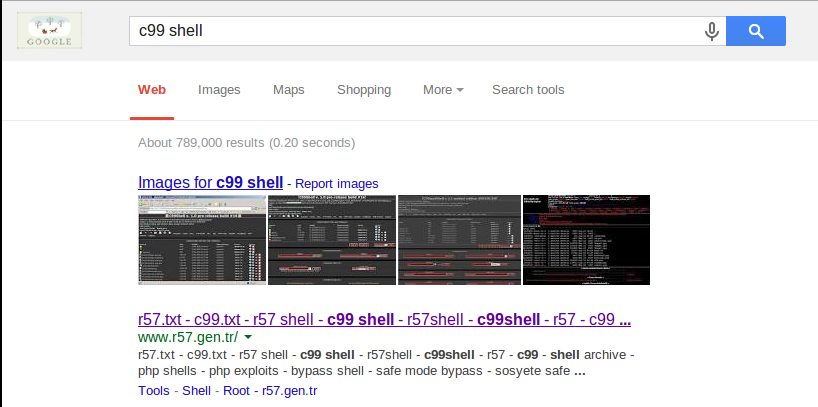
Task: Click the blue magnifier search button
Action: pyautogui.click(x=756, y=31)
